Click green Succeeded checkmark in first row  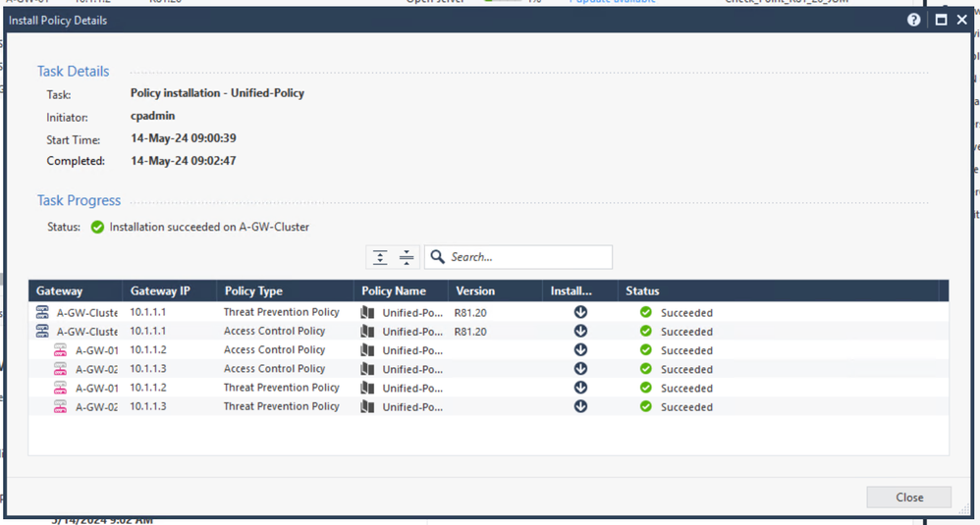[x=645, y=312]
